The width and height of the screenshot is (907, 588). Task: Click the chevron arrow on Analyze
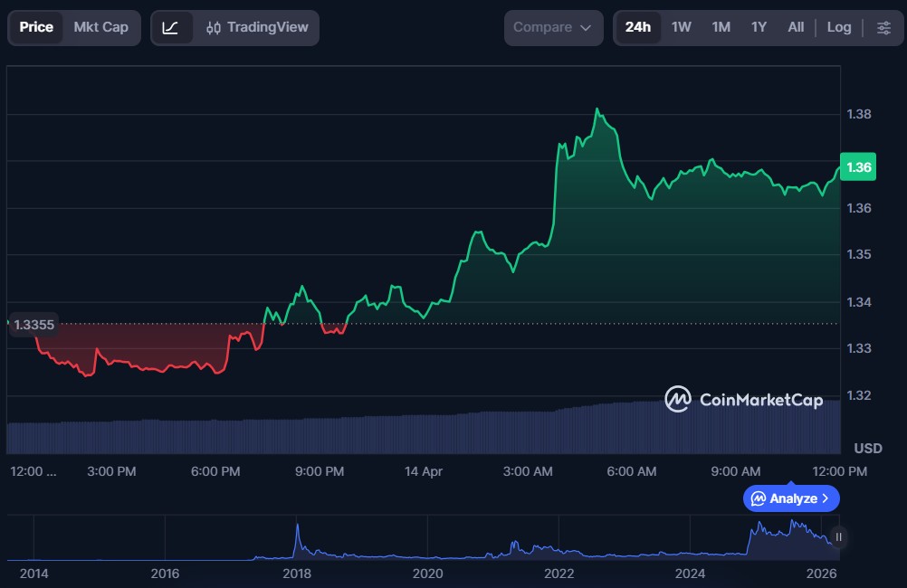[x=826, y=498]
